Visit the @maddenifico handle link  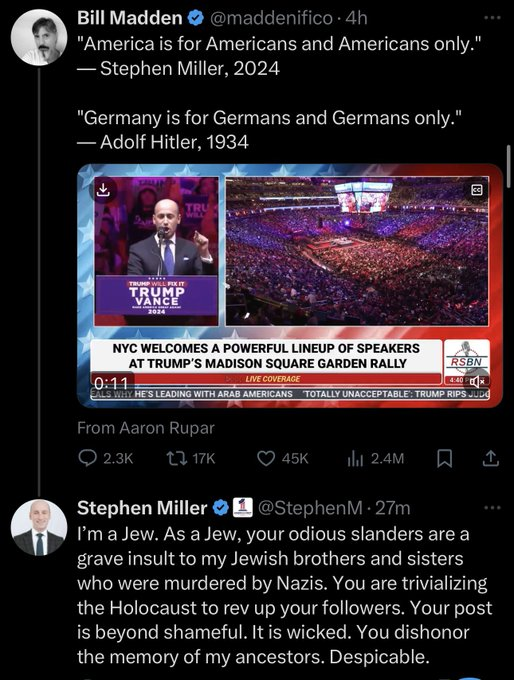[272, 18]
